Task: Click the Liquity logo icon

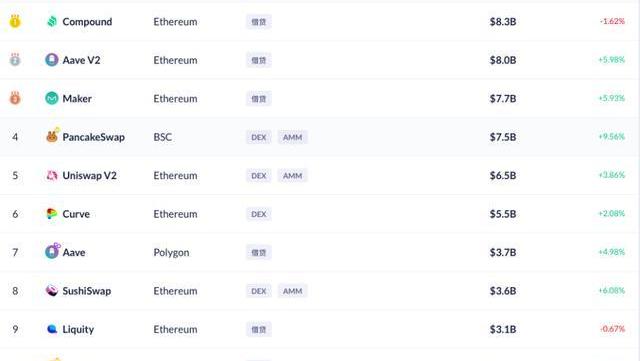Action: [x=52, y=329]
